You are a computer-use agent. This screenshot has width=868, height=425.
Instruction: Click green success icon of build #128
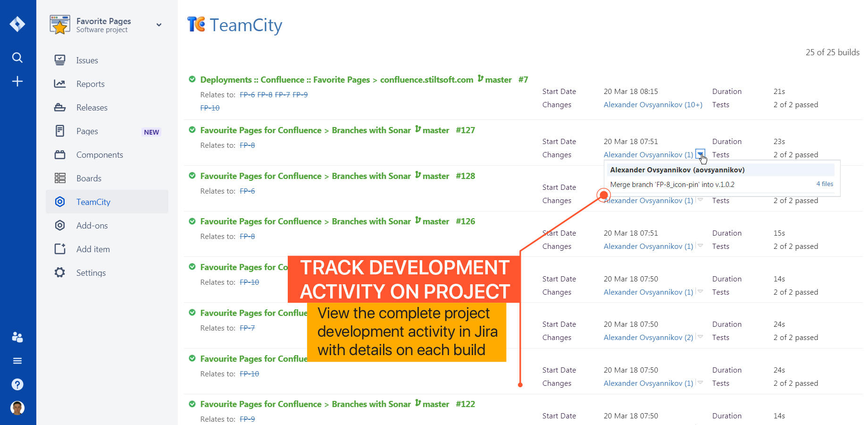tap(192, 176)
